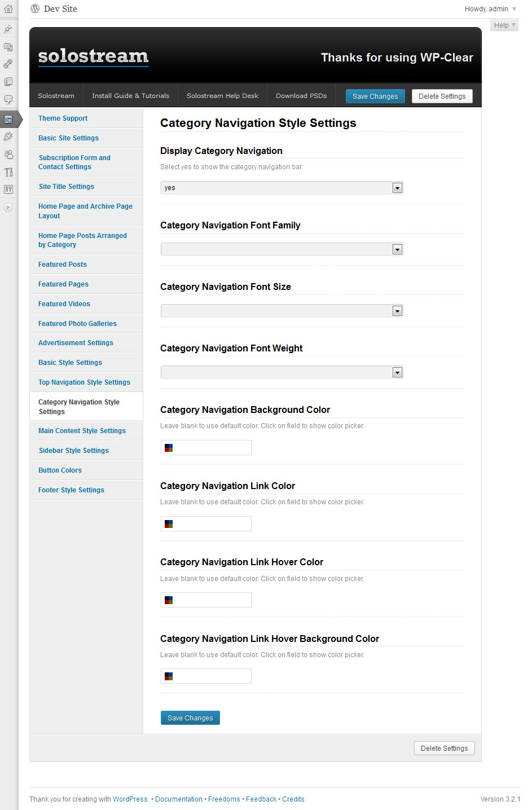
Task: Select Home Page and Archive Page Layout tab
Action: pyautogui.click(x=86, y=211)
